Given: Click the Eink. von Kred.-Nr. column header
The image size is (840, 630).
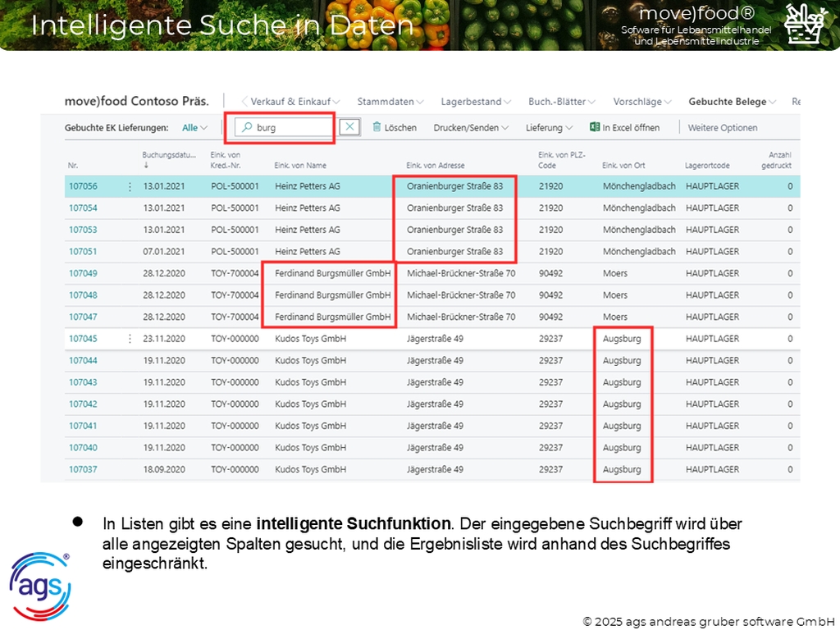Looking at the screenshot, I should (226, 160).
